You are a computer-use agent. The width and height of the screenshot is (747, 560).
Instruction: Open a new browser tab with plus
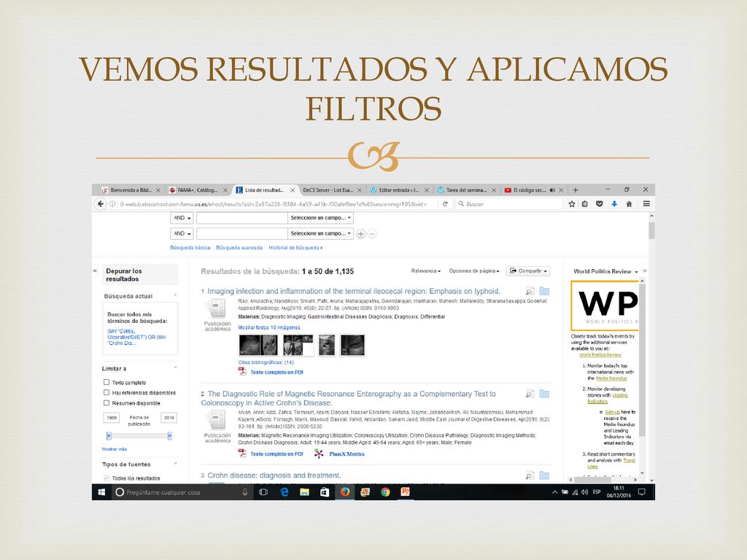point(576,190)
